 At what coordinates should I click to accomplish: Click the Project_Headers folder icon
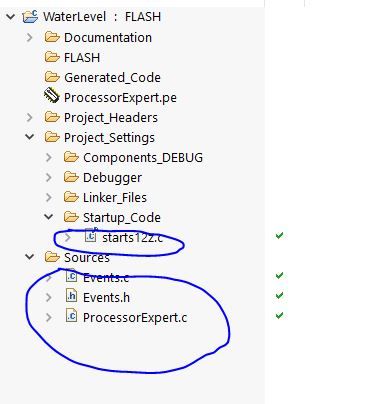click(x=52, y=117)
